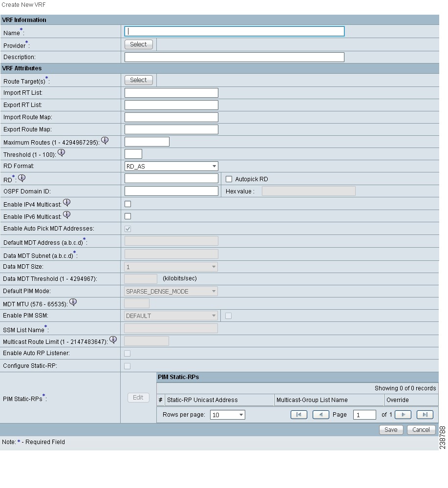Screen dimensions: 448x488
Task: Click the Enable IPv4 Multicast info icon
Action: click(66, 203)
